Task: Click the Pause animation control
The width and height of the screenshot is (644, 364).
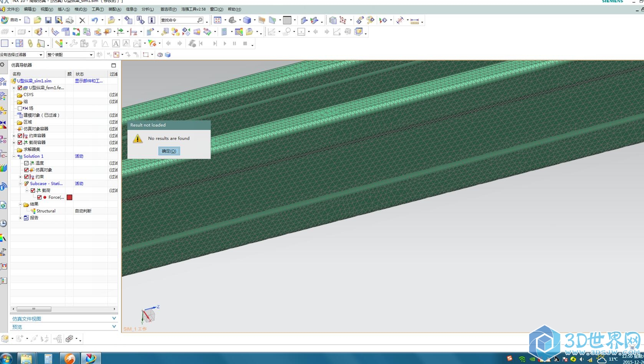Action: click(x=234, y=43)
